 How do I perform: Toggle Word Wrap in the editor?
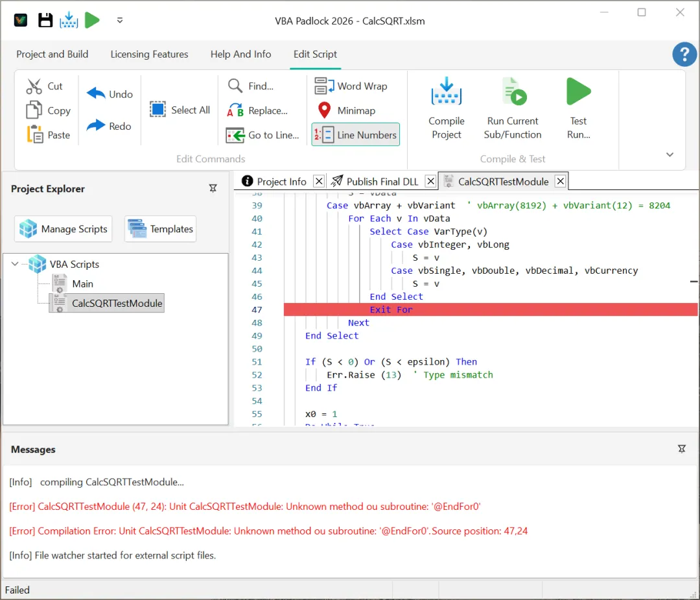(x=351, y=86)
